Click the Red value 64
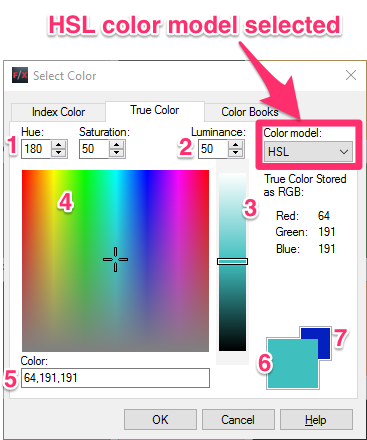 (x=324, y=216)
